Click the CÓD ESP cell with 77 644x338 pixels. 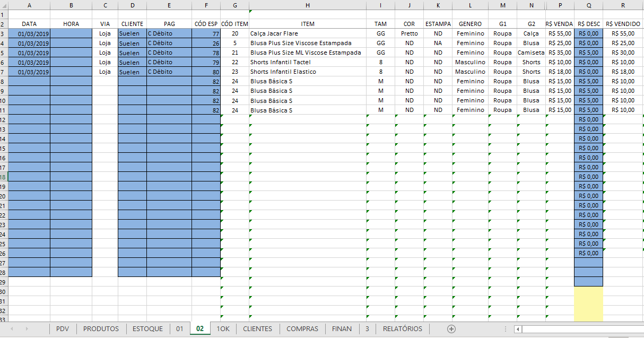coord(206,33)
